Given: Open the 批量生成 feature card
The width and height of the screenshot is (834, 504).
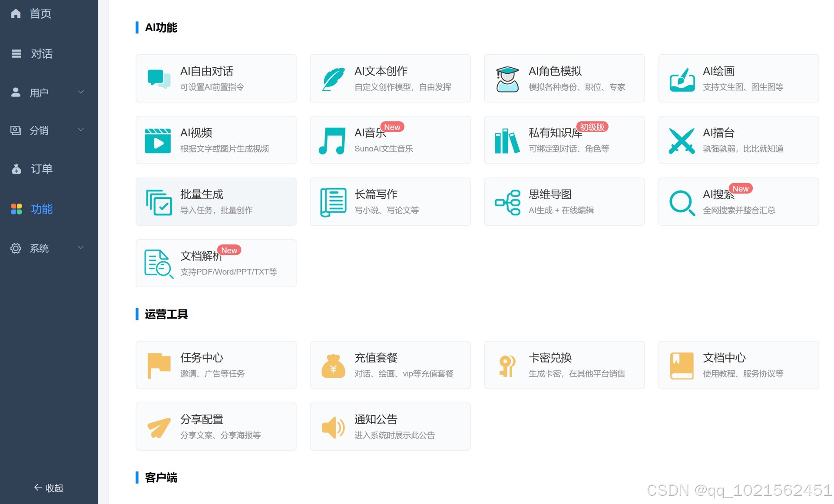Looking at the screenshot, I should (216, 201).
